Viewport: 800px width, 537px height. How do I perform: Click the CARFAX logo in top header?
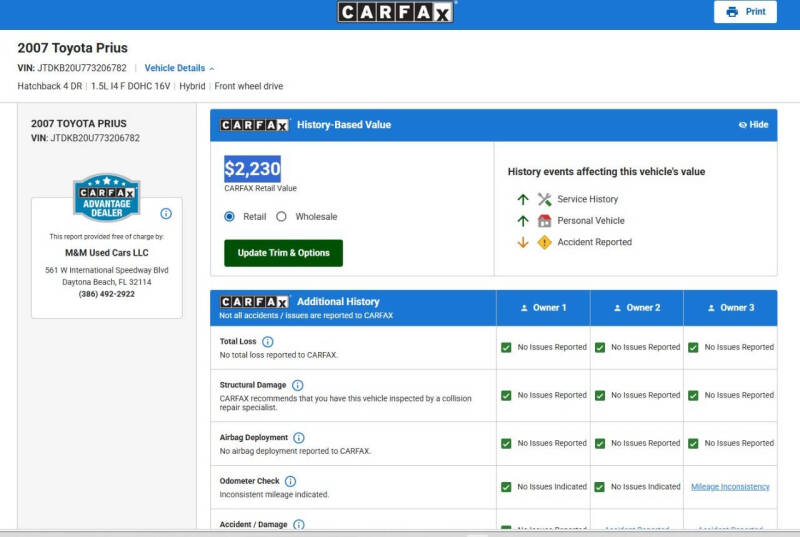pyautogui.click(x=395, y=12)
